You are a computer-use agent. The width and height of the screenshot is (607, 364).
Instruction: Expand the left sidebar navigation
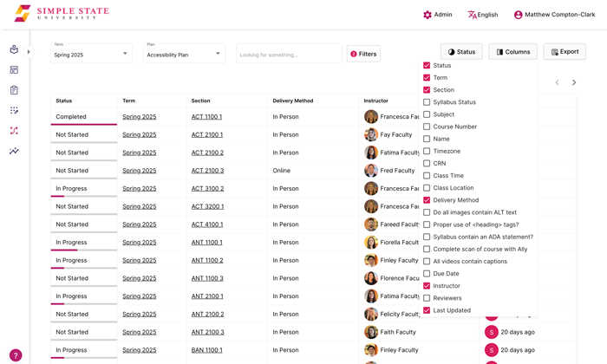[29, 52]
